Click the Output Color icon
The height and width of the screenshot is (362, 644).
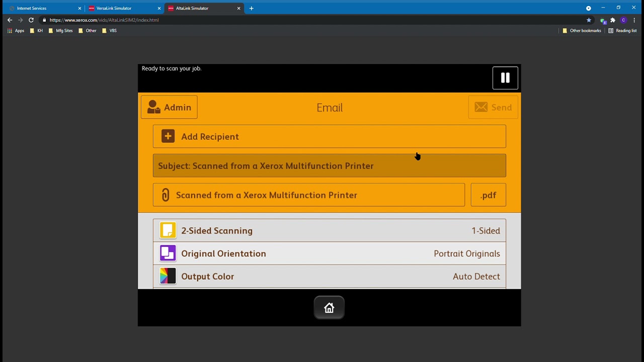point(168,276)
